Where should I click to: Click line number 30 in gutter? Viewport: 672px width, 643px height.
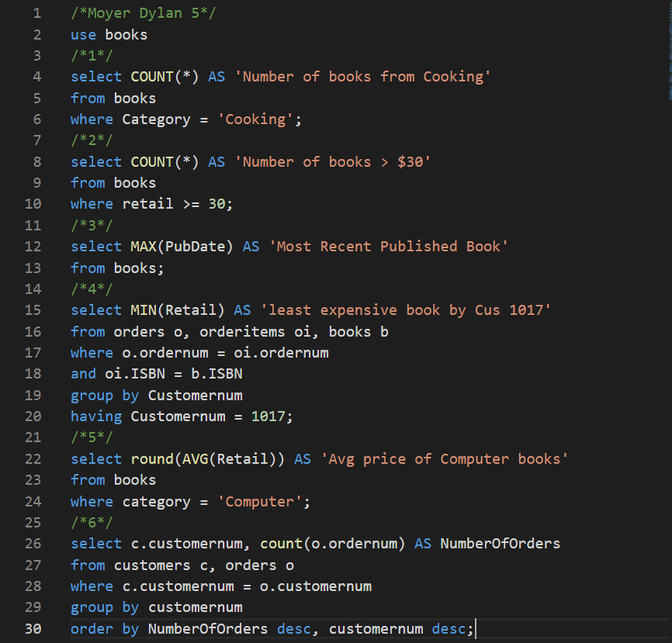[x=33, y=629]
